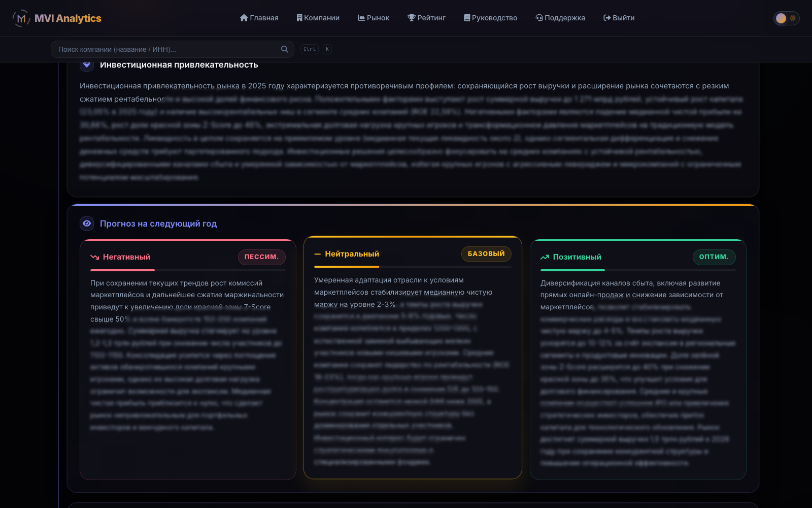Click the downward trend icon in Негативный card
Image resolution: width=812 pixels, height=508 pixels.
pyautogui.click(x=94, y=257)
